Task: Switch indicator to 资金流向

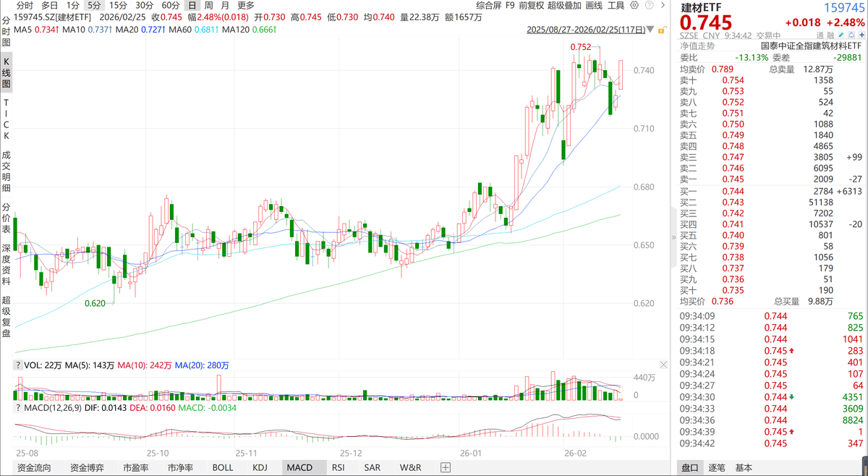Action: coord(34,468)
